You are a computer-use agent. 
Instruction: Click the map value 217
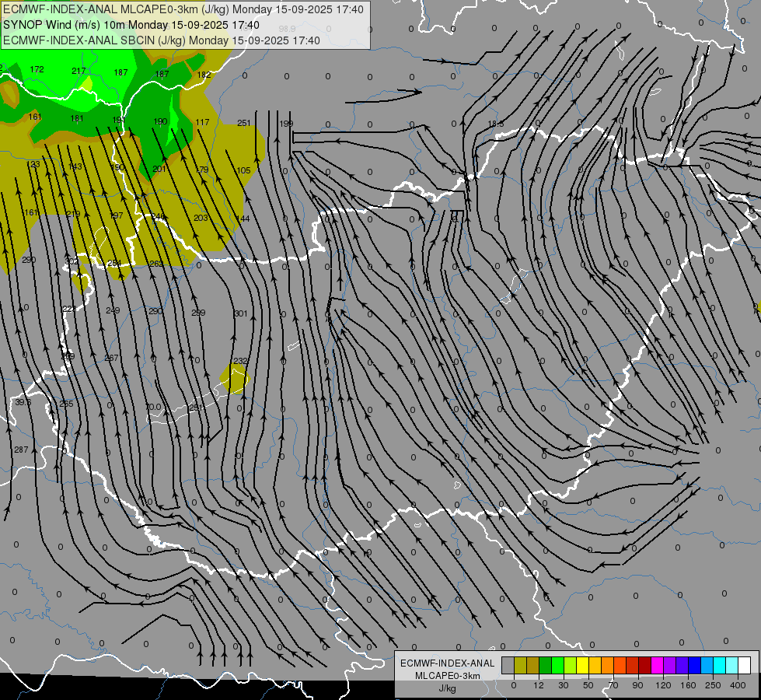tap(79, 71)
